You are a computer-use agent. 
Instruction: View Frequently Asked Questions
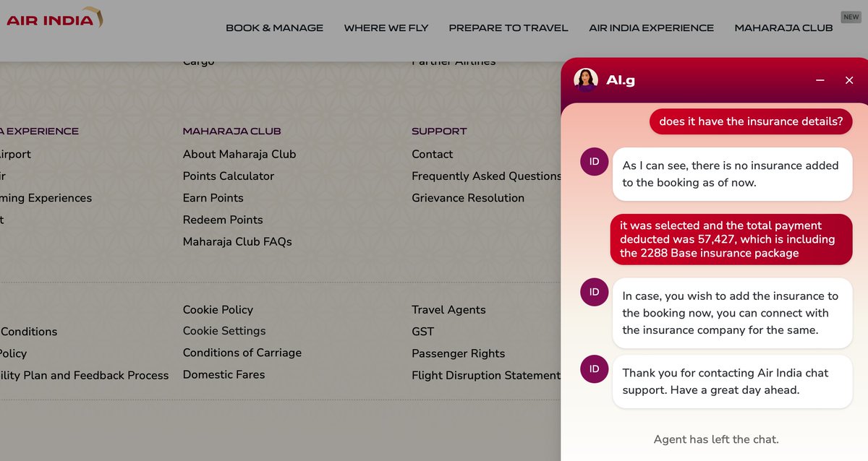[x=487, y=176]
